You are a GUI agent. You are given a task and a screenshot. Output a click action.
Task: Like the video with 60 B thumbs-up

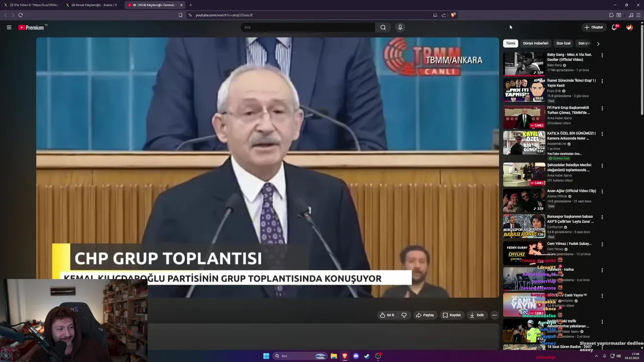coord(387,315)
